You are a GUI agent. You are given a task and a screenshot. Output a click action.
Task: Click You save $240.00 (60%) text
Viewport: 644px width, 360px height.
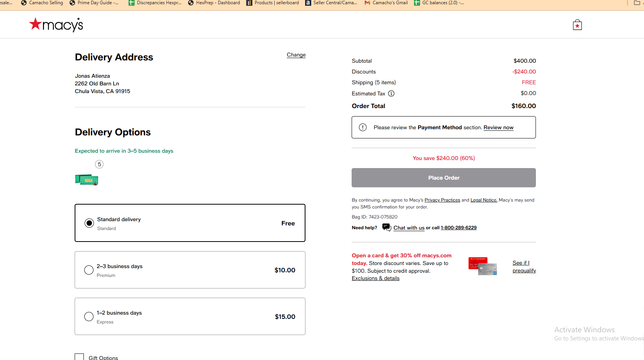pos(444,158)
